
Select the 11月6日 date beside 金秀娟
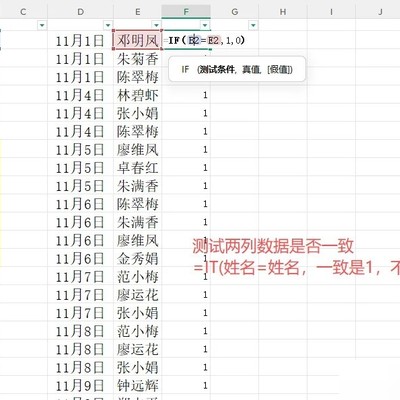pos(80,258)
